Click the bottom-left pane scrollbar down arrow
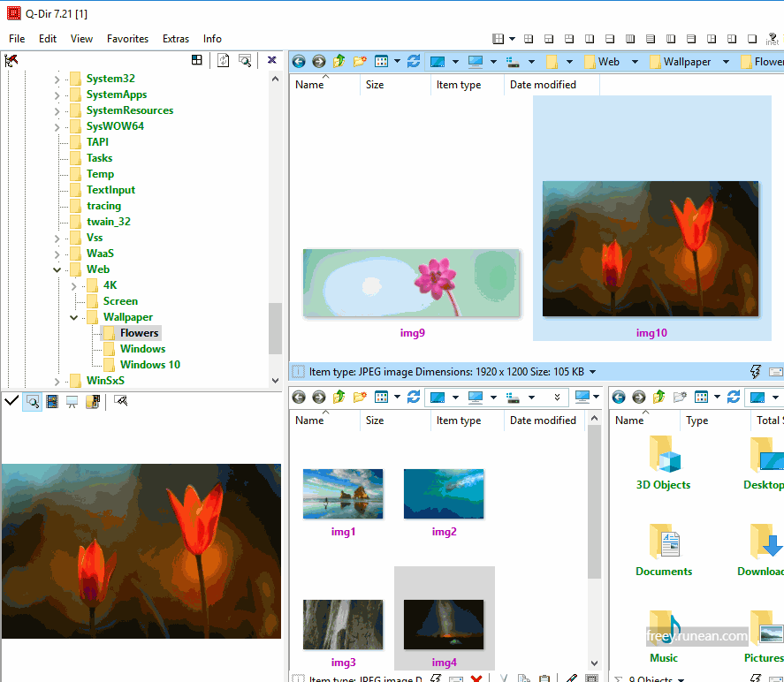This screenshot has width=784, height=682. pos(594,663)
